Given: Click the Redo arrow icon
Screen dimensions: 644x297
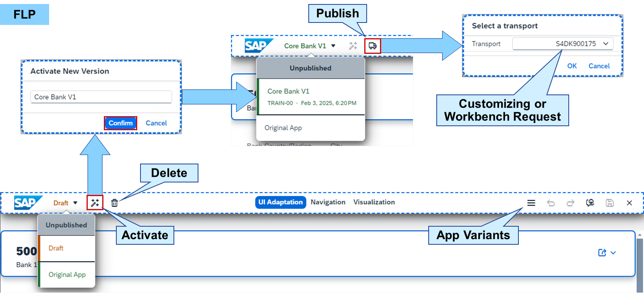Looking at the screenshot, I should coord(570,203).
